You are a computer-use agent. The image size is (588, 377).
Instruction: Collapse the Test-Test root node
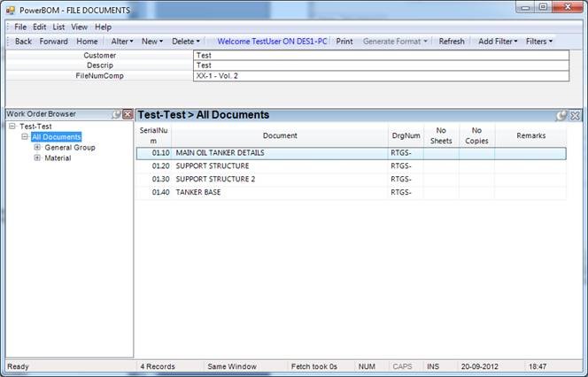click(12, 127)
